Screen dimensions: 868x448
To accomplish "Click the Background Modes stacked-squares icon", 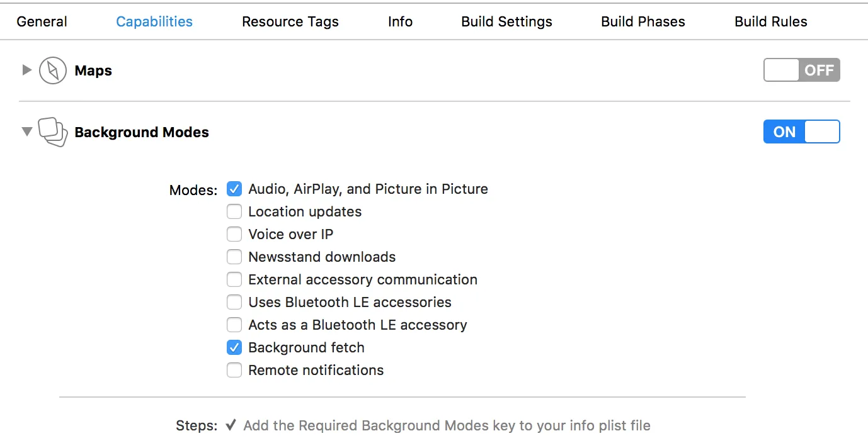I will pyautogui.click(x=53, y=132).
